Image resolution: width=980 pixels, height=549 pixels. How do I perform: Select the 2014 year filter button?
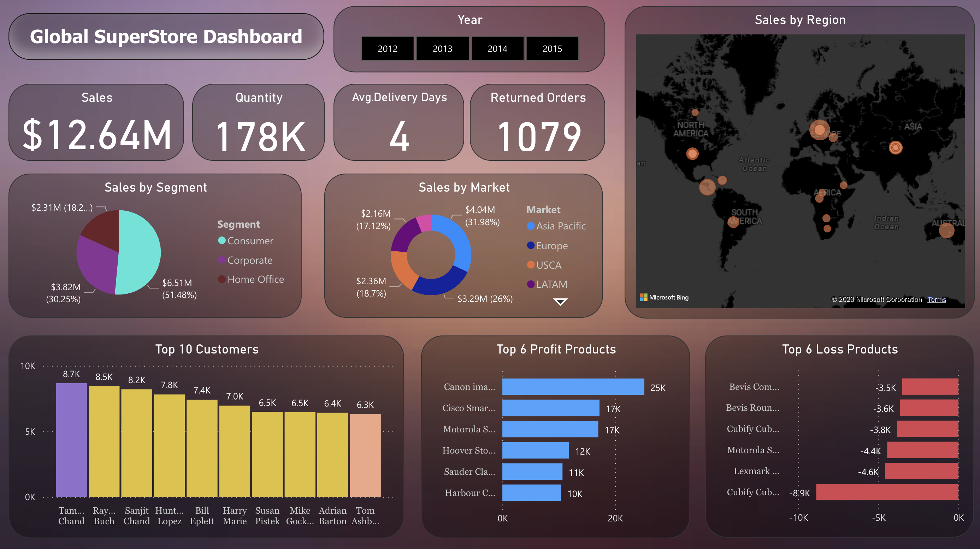[497, 48]
